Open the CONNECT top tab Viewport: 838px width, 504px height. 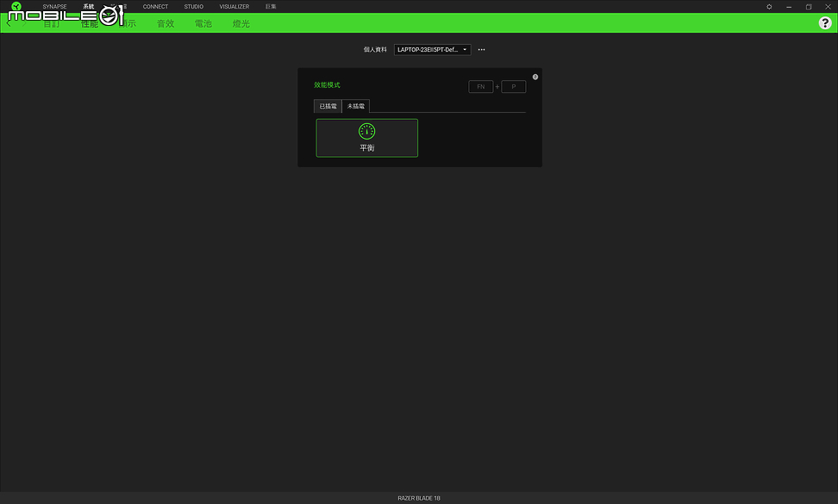155,6
